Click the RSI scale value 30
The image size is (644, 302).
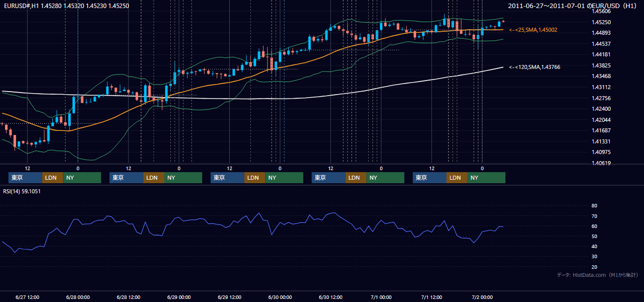tap(594, 257)
